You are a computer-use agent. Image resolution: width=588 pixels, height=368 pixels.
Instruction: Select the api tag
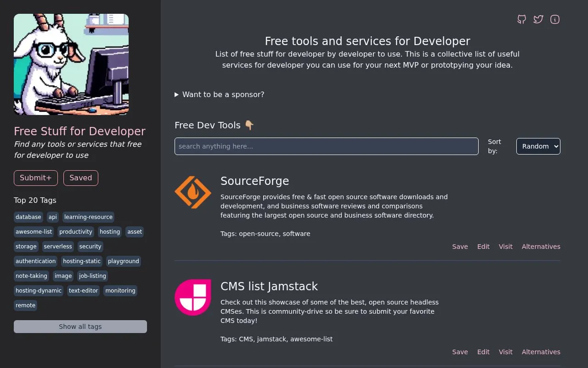pos(53,217)
